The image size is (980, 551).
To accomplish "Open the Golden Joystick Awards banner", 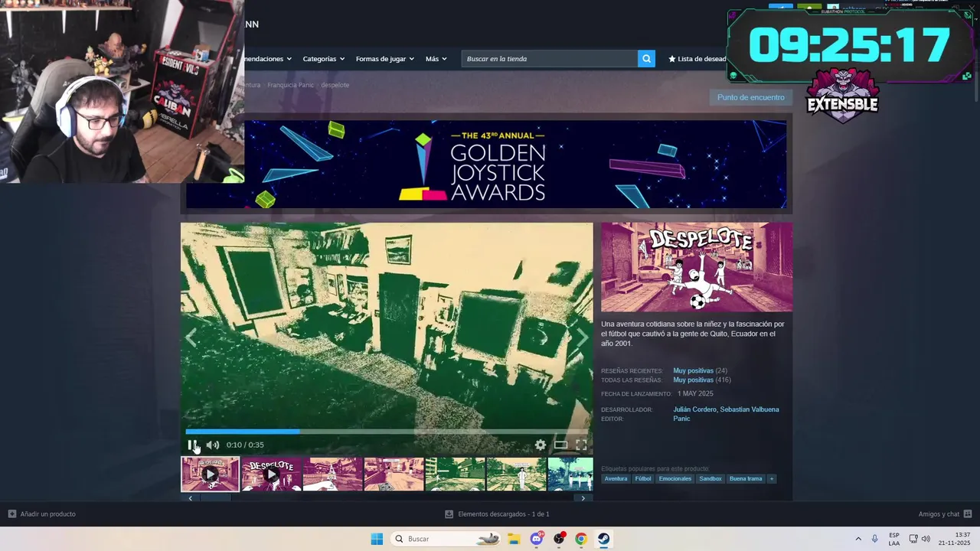I will pyautogui.click(x=486, y=164).
